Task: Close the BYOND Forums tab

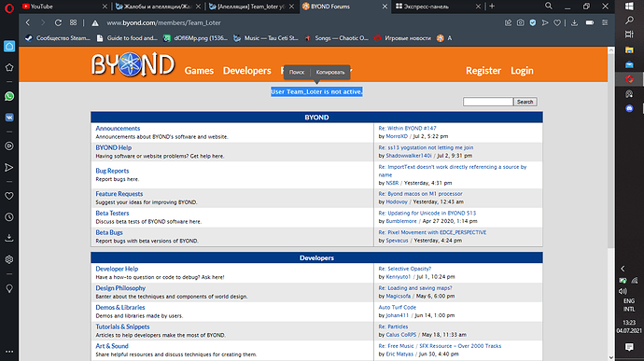Action: (385, 7)
